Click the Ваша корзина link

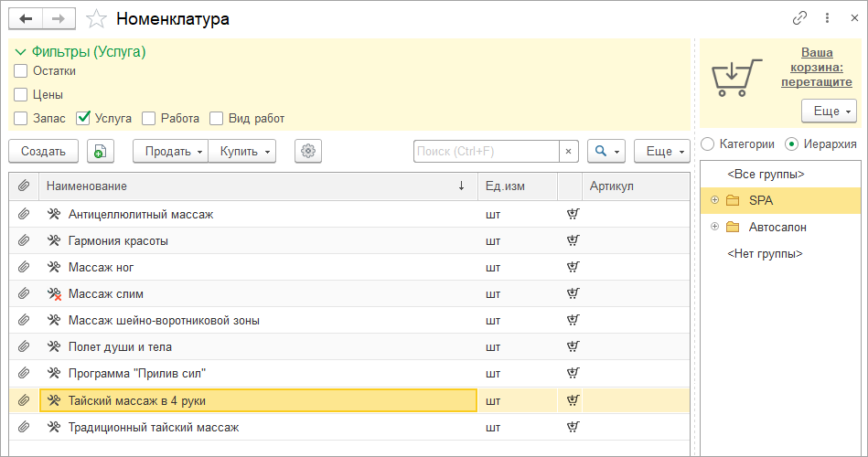coord(816,68)
